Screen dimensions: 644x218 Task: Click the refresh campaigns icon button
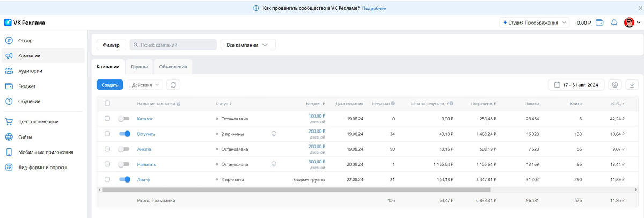point(173,85)
